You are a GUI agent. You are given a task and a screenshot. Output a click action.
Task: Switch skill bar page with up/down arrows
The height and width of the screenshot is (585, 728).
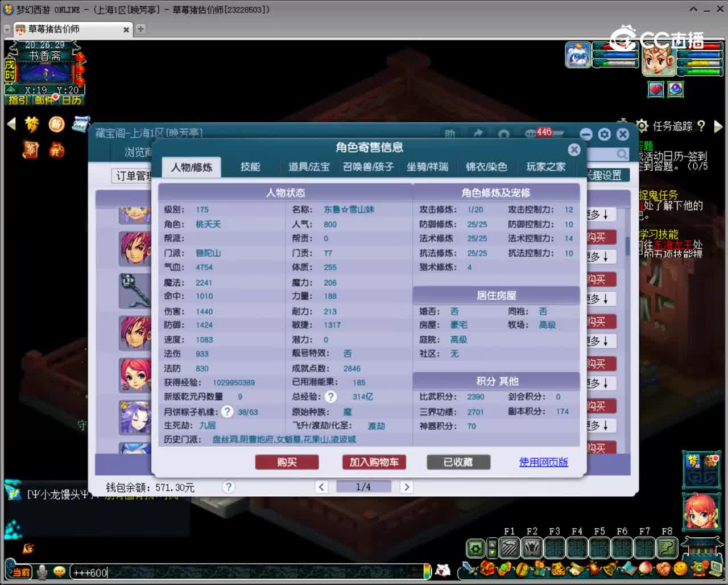[493, 549]
